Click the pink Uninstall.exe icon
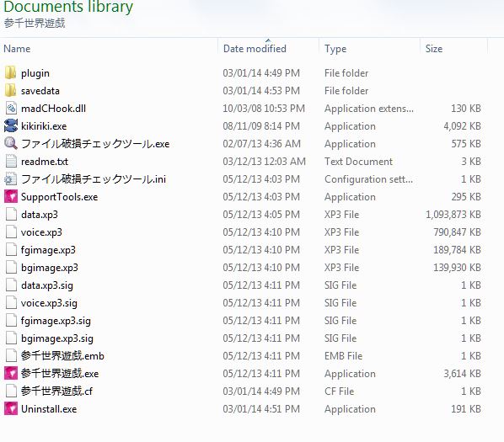The width and height of the screenshot is (504, 442). coord(11,408)
